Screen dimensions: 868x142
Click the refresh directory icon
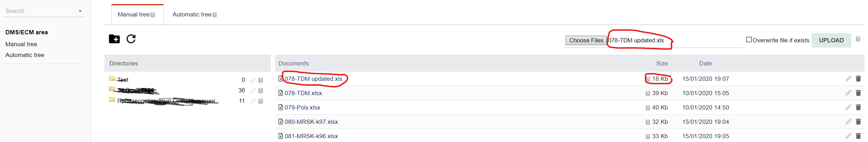131,39
